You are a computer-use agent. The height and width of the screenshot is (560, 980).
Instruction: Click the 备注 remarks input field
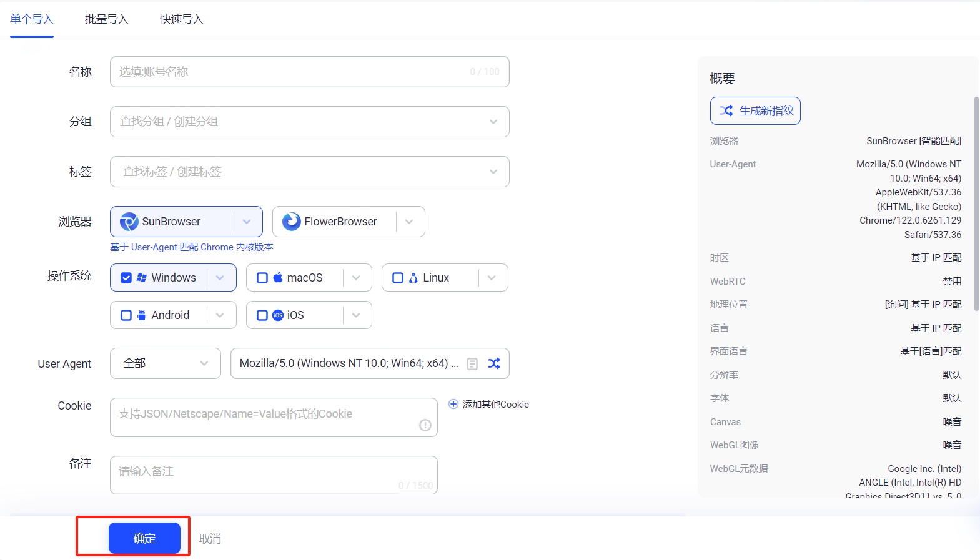(x=274, y=475)
